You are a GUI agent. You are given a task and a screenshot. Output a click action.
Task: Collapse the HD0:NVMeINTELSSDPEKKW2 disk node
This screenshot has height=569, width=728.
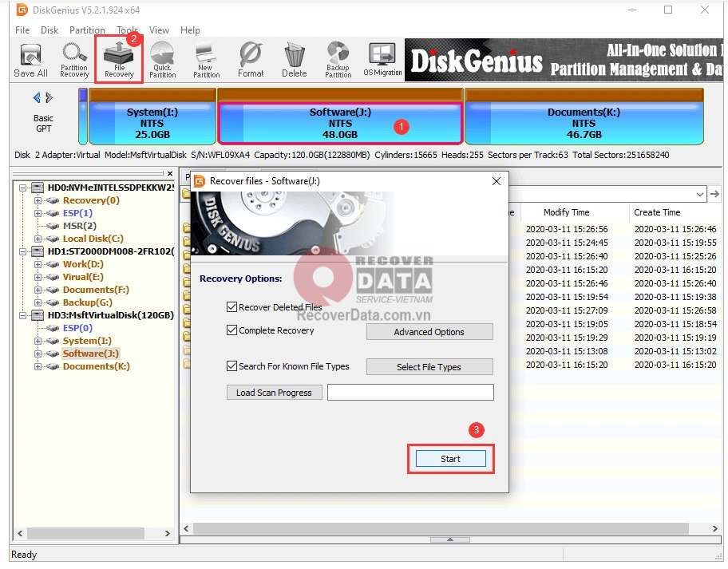coord(22,188)
